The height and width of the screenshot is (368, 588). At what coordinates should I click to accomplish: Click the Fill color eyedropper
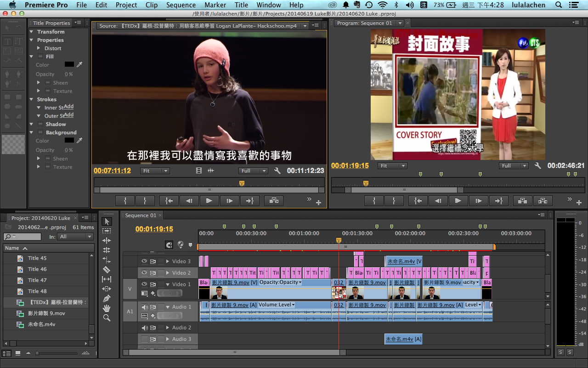tap(79, 65)
